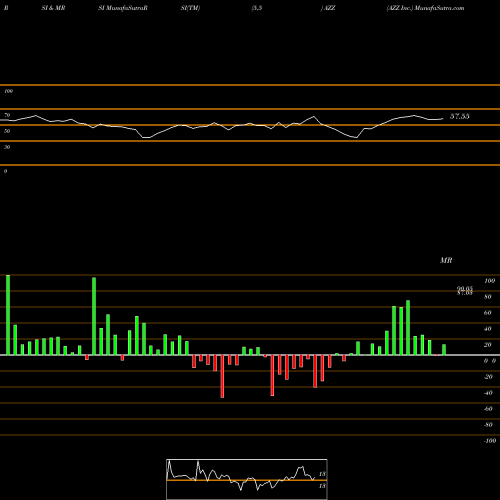Click the '(5,5' parameter text in header

tap(257, 8)
